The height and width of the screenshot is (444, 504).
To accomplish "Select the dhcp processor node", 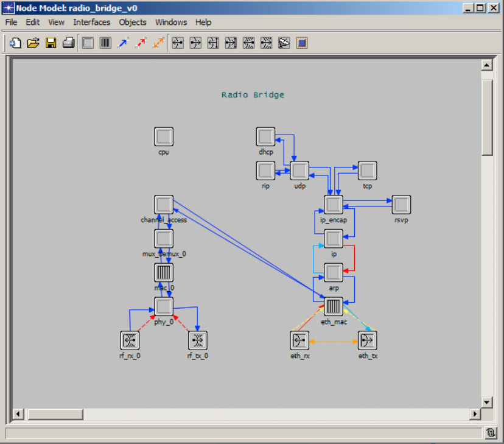I will tap(265, 136).
